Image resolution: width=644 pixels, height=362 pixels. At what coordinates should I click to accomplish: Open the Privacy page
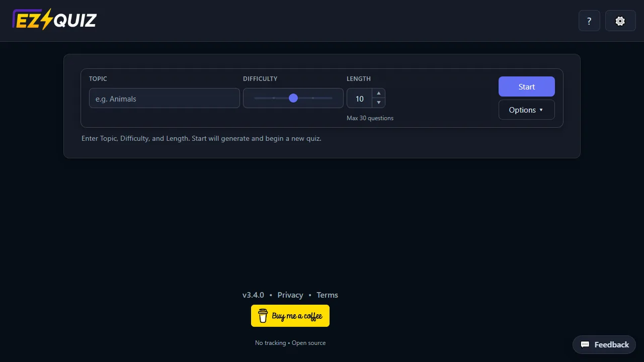coord(290,295)
